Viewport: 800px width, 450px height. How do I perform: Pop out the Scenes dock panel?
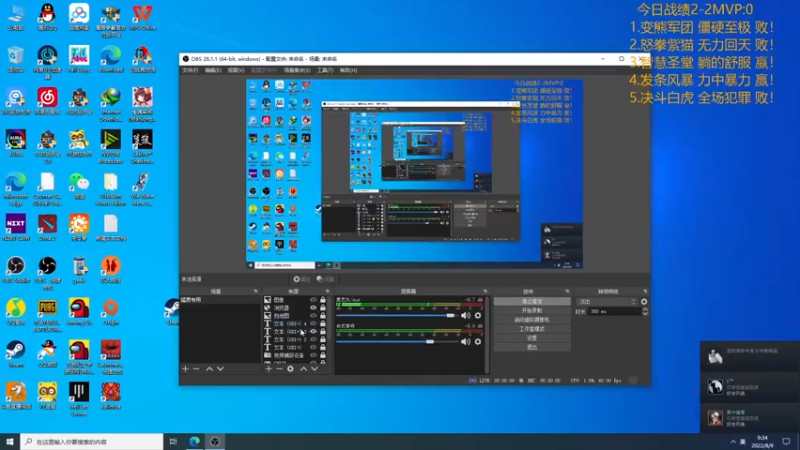[256, 291]
